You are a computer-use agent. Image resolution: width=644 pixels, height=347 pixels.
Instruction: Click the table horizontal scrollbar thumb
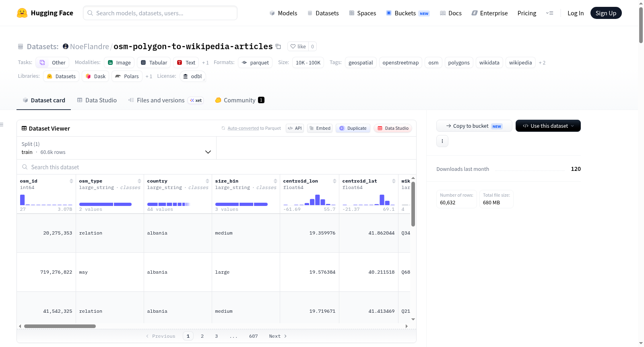click(60, 326)
